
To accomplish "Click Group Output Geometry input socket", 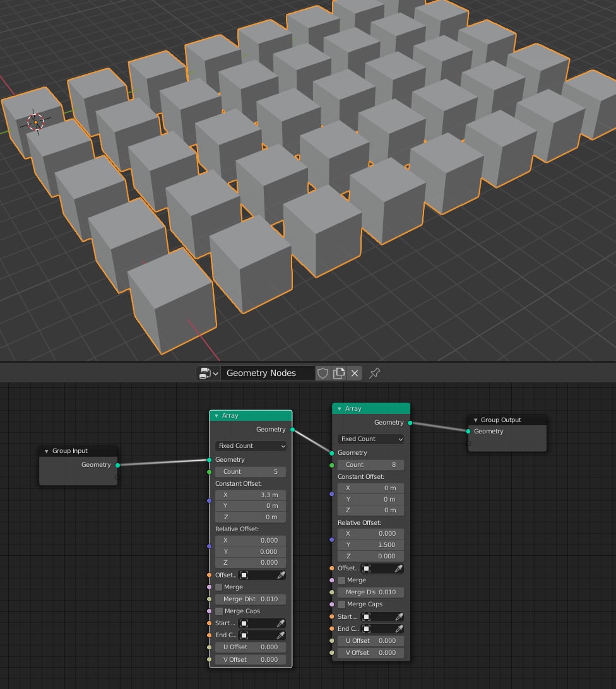I will [x=468, y=431].
